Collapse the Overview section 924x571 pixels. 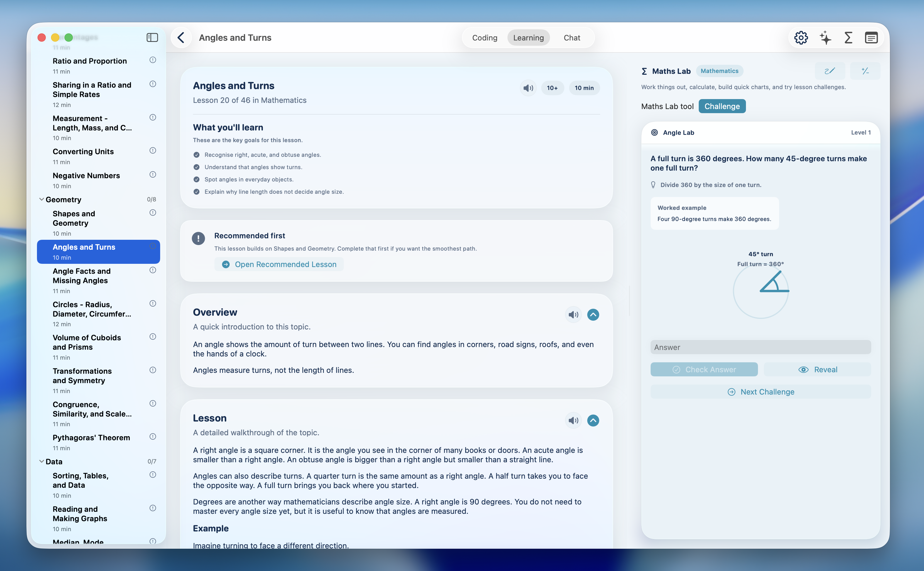coord(593,315)
